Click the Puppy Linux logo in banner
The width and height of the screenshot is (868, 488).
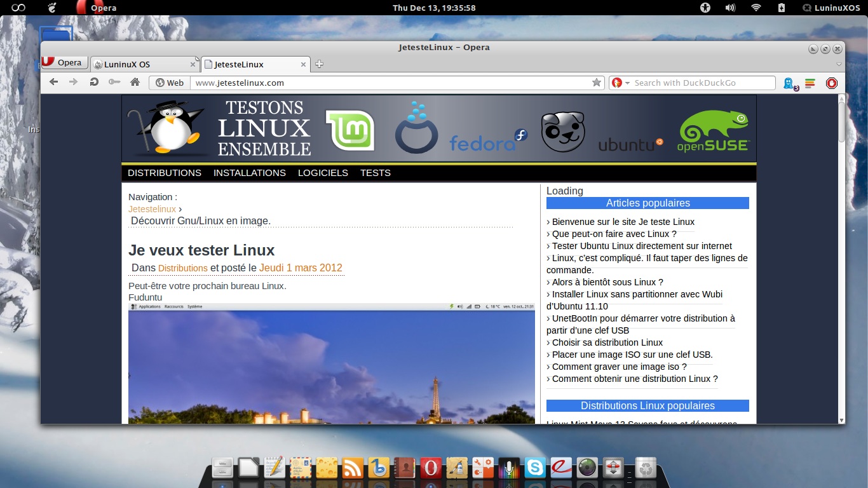[563, 132]
